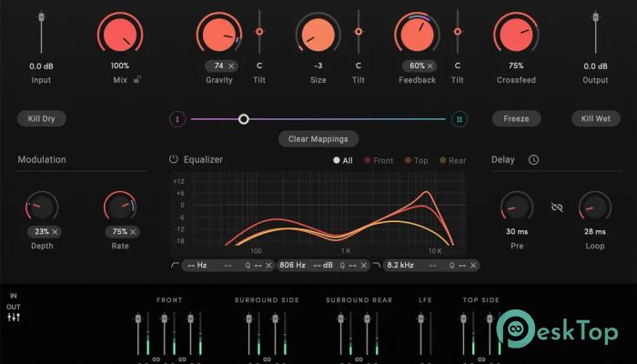Image resolution: width=637 pixels, height=364 pixels.
Task: Click the Modulation Depth knob
Action: pyautogui.click(x=42, y=207)
